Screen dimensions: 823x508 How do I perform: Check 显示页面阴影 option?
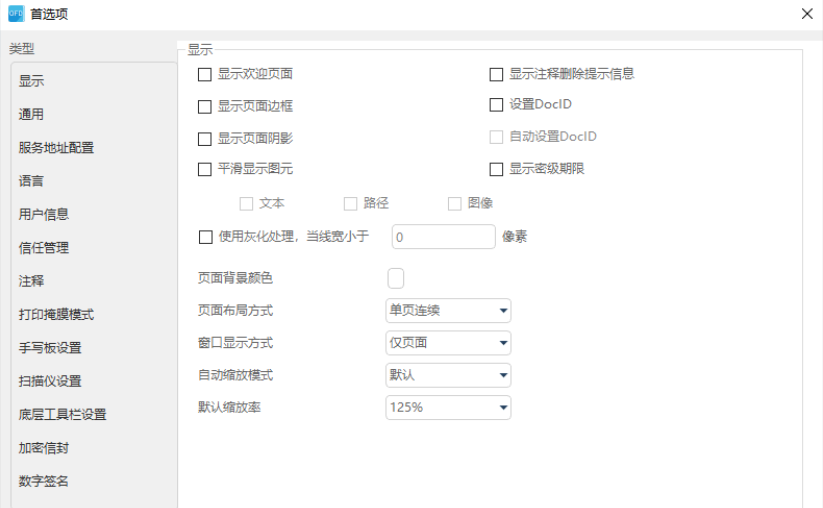click(205, 139)
